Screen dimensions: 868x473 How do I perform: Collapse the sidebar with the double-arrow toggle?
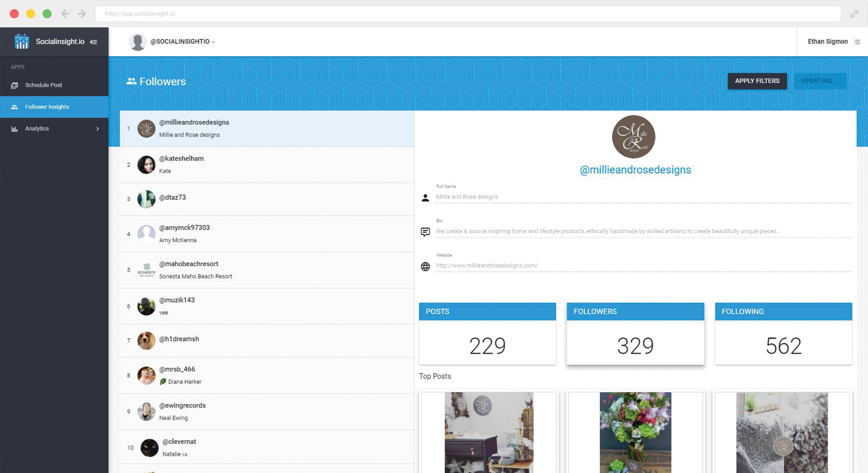point(93,42)
